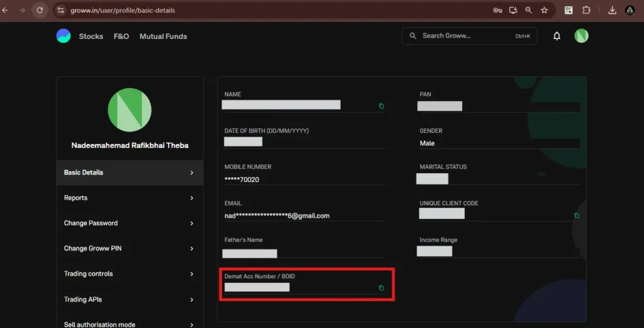Open Trading controls in sidebar
Image resolution: width=644 pixels, height=328 pixels.
pos(130,274)
